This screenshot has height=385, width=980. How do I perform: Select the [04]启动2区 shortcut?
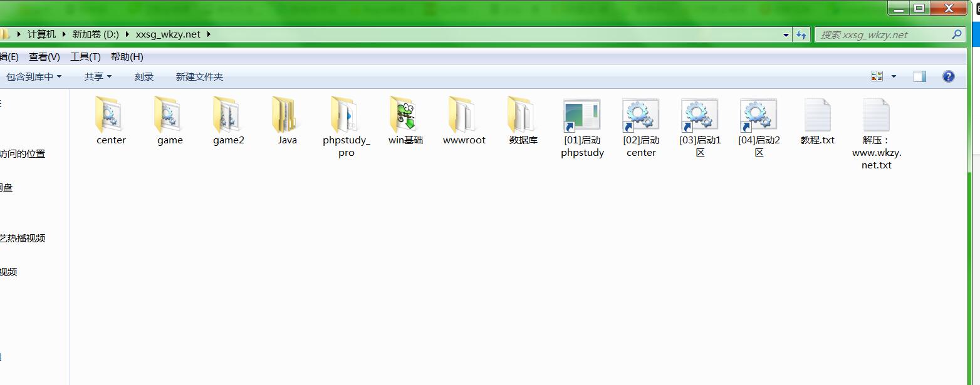coord(758,116)
